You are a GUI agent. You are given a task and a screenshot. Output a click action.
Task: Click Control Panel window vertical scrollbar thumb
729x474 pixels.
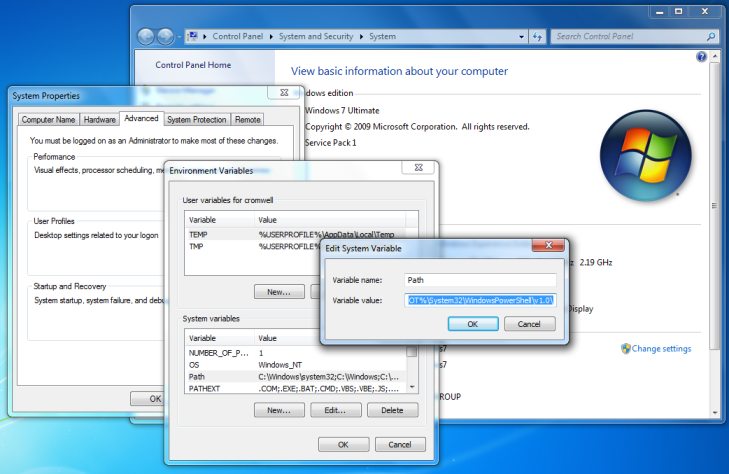(715, 206)
